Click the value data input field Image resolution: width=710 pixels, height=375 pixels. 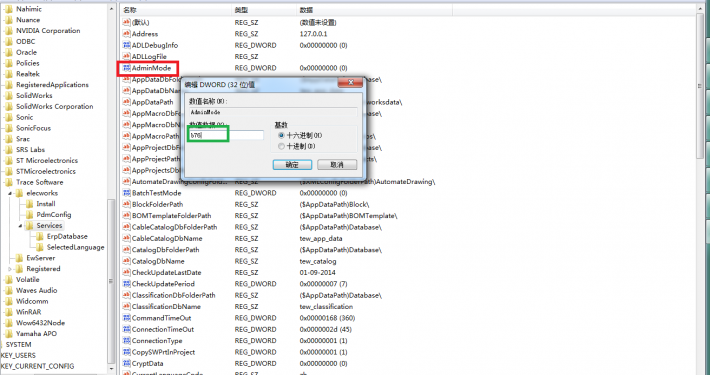(x=226, y=135)
